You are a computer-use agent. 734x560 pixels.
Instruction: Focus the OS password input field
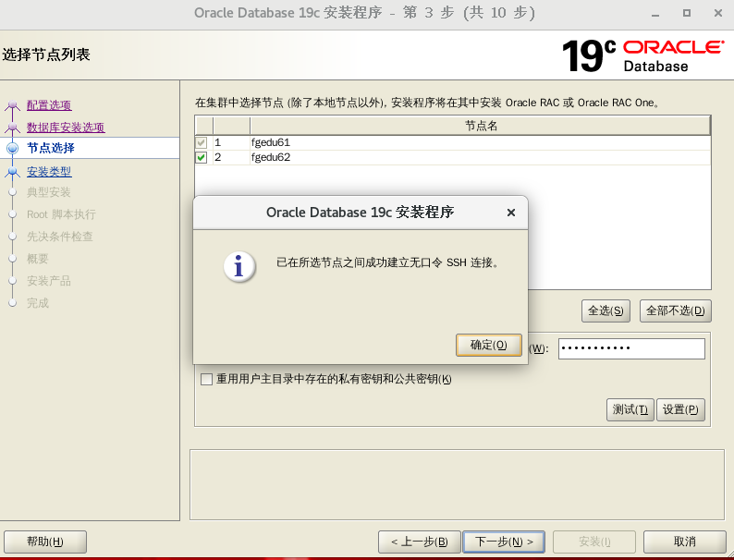pos(631,348)
